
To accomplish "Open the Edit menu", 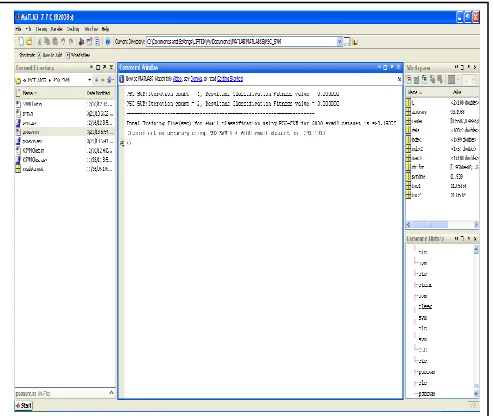I will (x=28, y=29).
